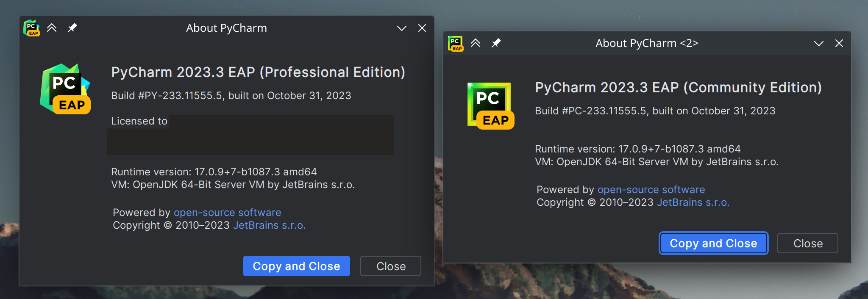The height and width of the screenshot is (299, 868).
Task: Toggle pin icon in About PyCharm <2> title bar
Action: [x=496, y=43]
